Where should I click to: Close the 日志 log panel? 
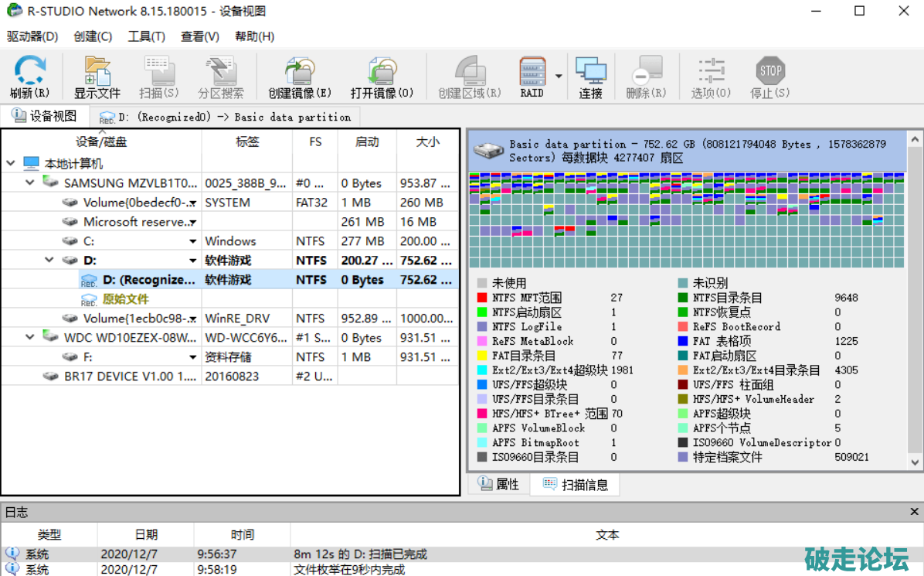[915, 512]
